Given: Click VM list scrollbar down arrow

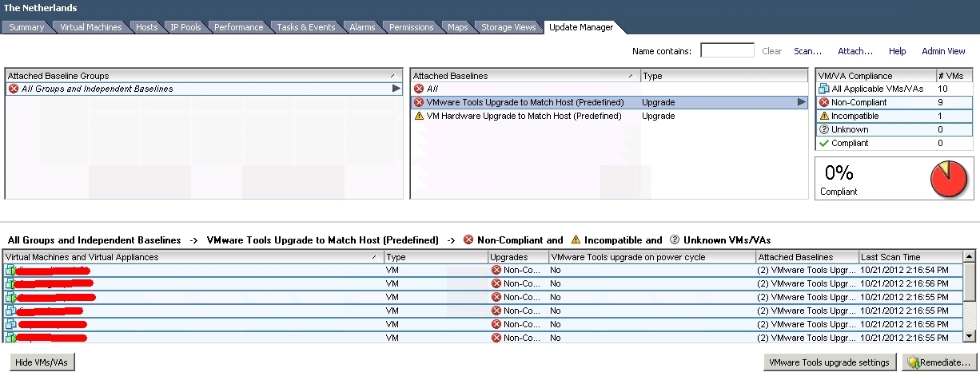Looking at the screenshot, I should (970, 338).
